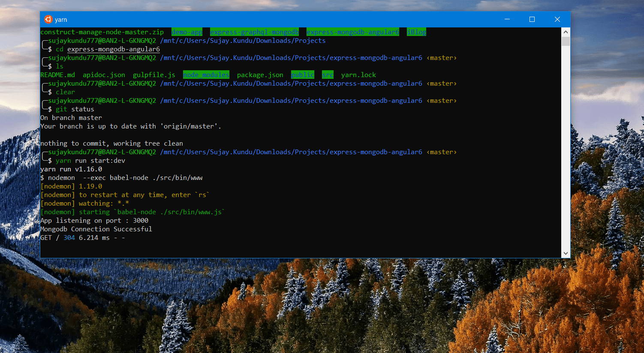Select the src directory in ls output
Screen dimensions: 644x353
click(327, 75)
